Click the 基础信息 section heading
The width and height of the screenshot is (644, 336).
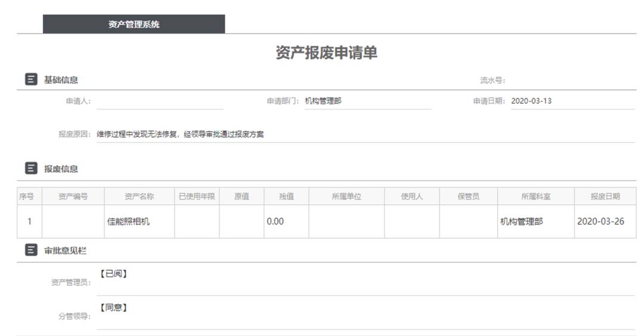coord(61,80)
